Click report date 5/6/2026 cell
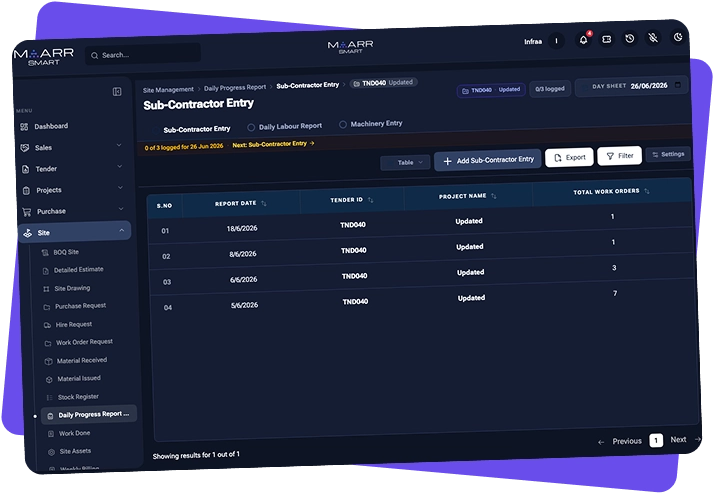The width and height of the screenshot is (715, 494). coord(244,305)
